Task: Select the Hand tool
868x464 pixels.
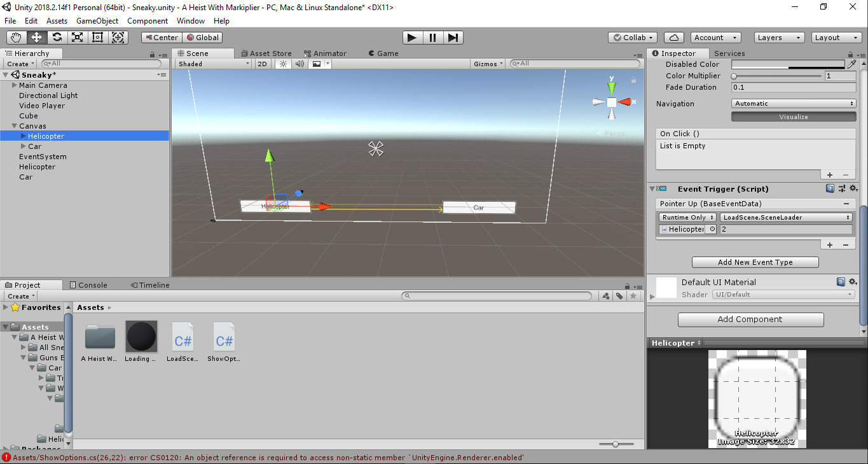Action: pyautogui.click(x=16, y=38)
